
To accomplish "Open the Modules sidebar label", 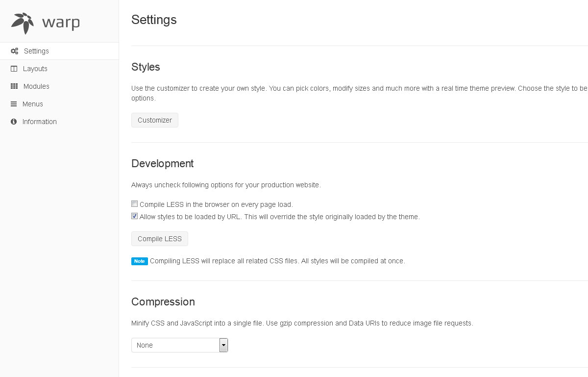I will click(36, 86).
